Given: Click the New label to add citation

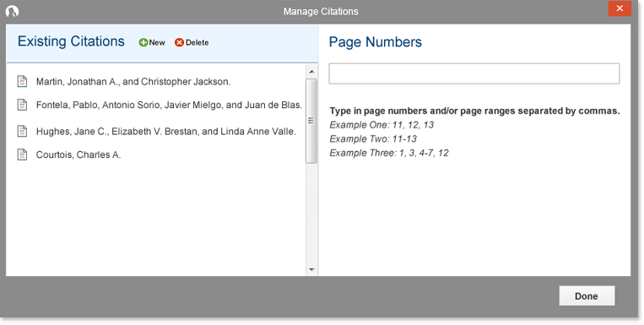Looking at the screenshot, I should point(157,42).
